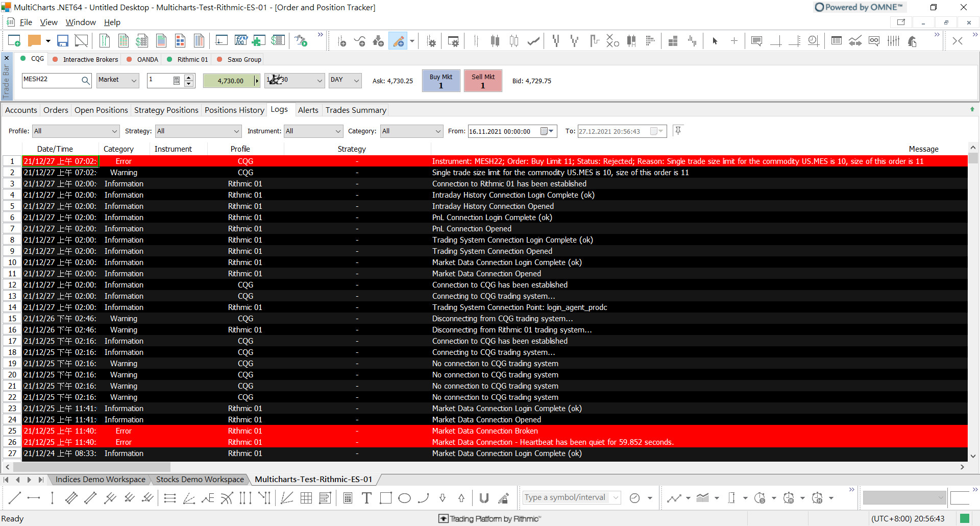This screenshot has width=980, height=526.
Task: Click the glasses speech bubble icon
Action: pyautogui.click(x=874, y=41)
